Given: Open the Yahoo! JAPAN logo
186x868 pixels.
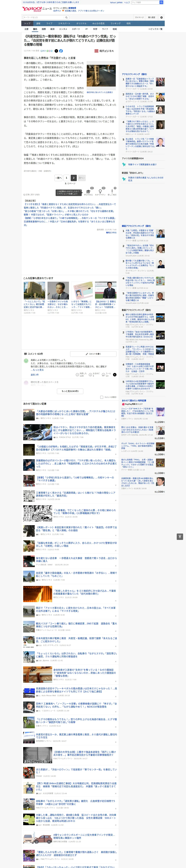Looking at the screenshot, I should click(x=32, y=9).
